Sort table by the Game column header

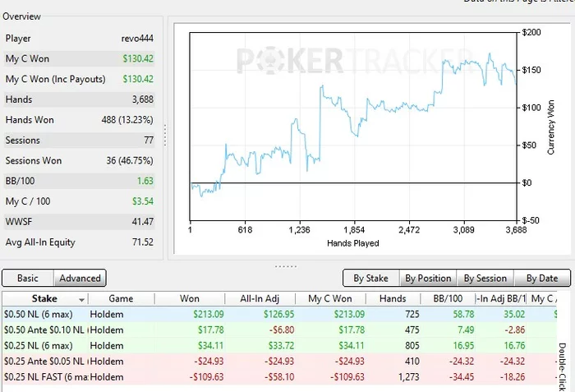(121, 298)
